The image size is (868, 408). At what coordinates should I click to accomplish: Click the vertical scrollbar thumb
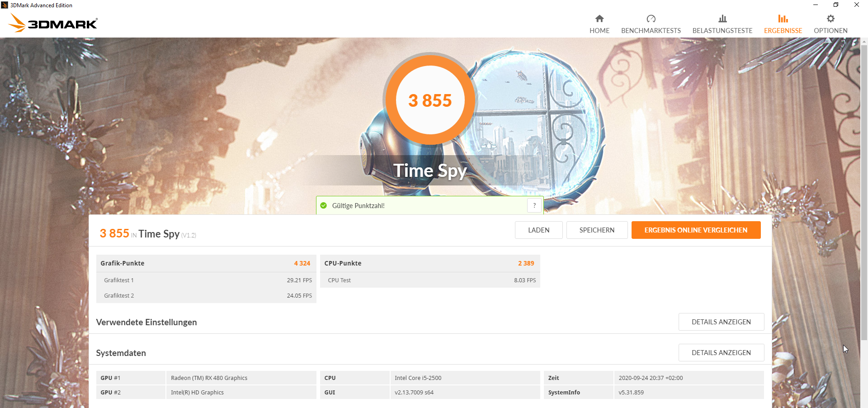tap(864, 192)
